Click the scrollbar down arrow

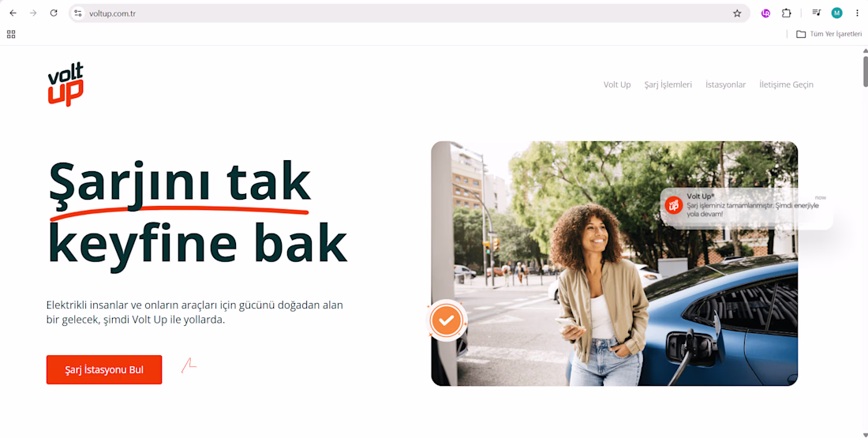[x=865, y=435]
